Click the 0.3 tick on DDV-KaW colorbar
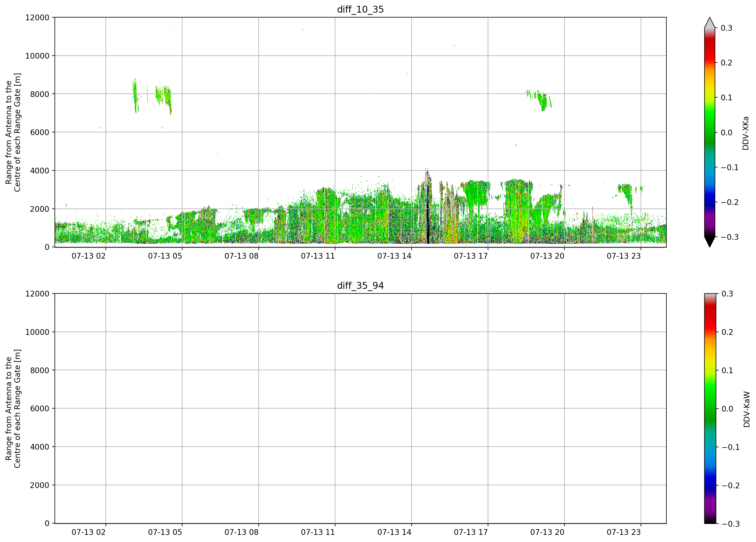This screenshot has width=756, height=542. coord(727,294)
